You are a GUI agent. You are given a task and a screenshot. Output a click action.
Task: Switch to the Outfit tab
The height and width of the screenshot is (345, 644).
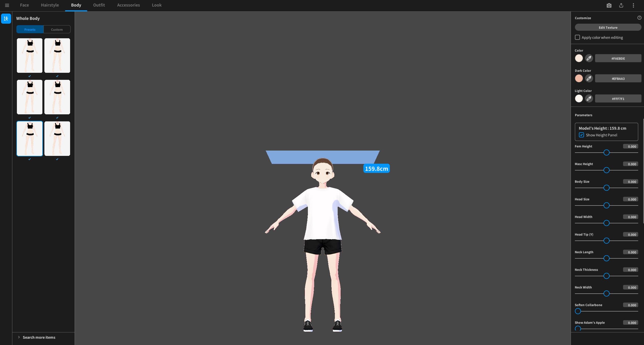pos(99,5)
